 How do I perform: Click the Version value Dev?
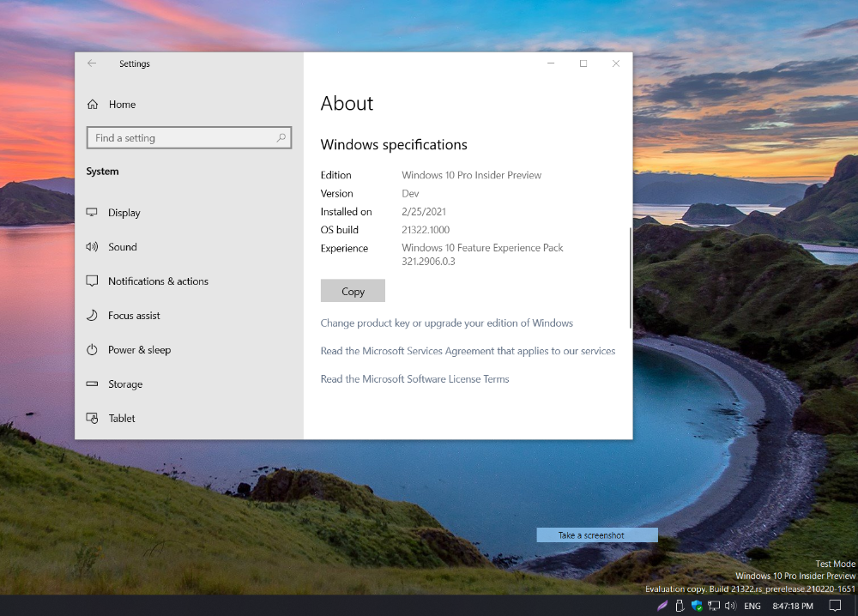pos(410,194)
